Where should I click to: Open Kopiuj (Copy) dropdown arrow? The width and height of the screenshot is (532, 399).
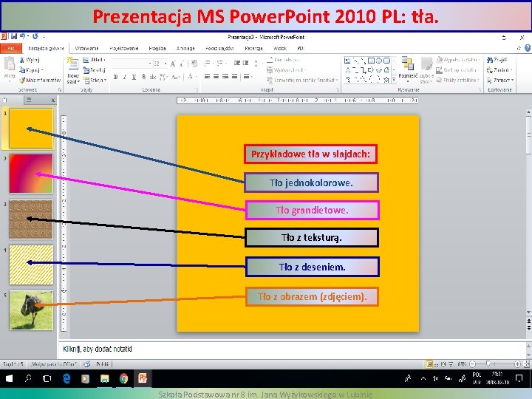tap(41, 70)
